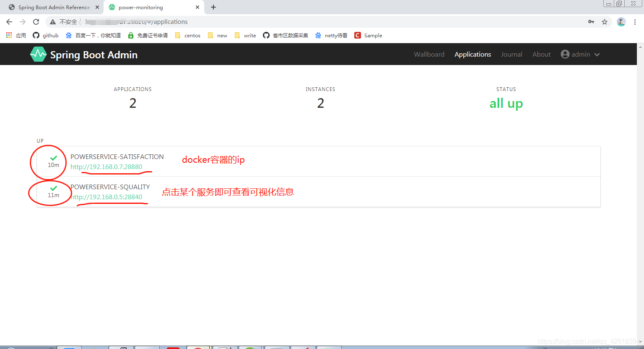Open the POWERSERVICE-SQUALITY application row

(x=319, y=192)
